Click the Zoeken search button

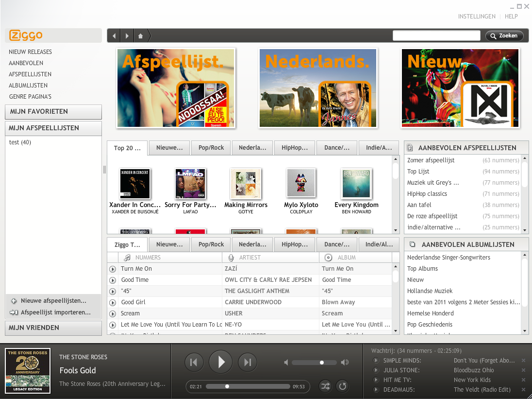coord(504,35)
